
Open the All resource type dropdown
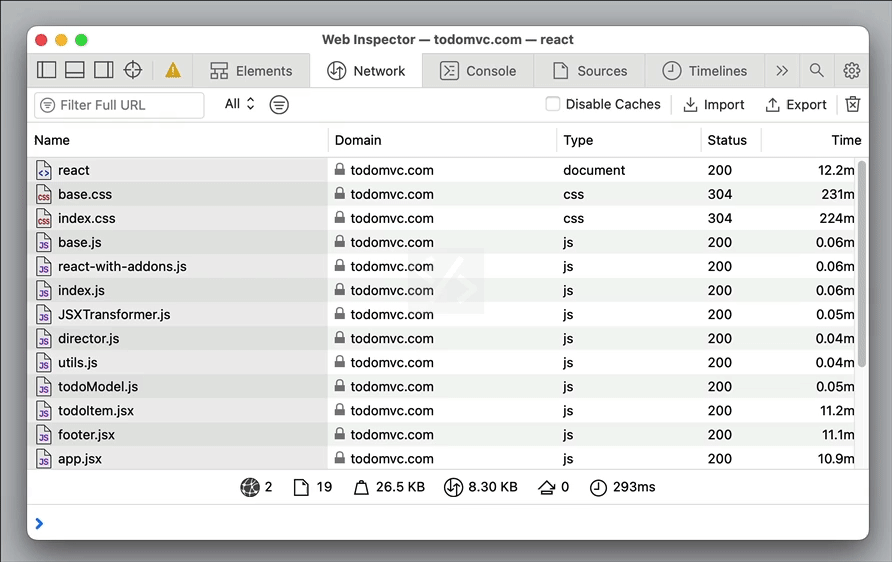pos(239,104)
